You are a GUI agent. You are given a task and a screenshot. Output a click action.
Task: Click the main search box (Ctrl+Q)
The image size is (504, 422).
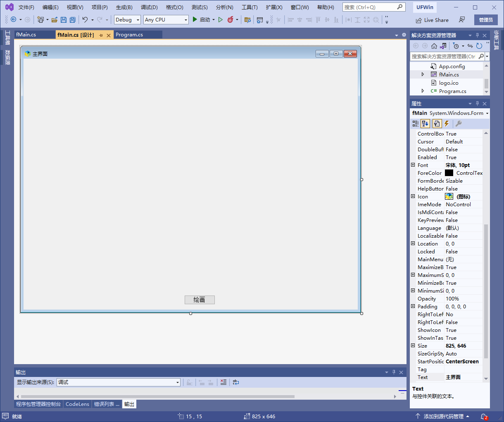[x=373, y=7]
